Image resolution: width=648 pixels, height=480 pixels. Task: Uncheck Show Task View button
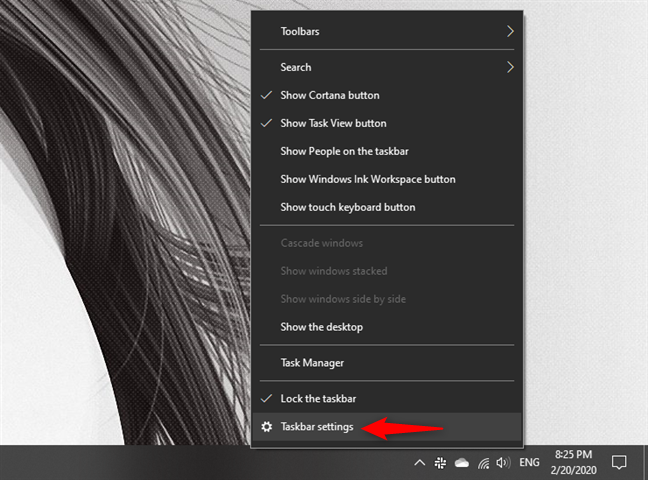pyautogui.click(x=333, y=123)
